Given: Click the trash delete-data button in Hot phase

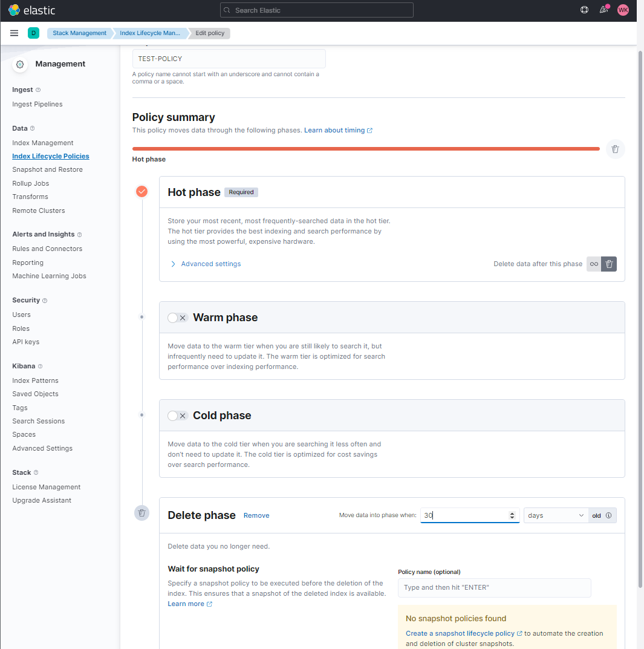Looking at the screenshot, I should [x=609, y=264].
